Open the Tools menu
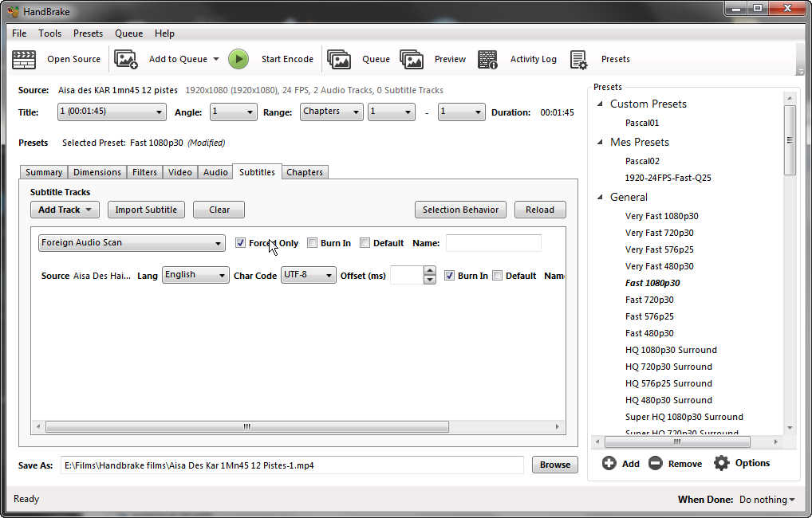The width and height of the screenshot is (812, 518). tap(49, 33)
